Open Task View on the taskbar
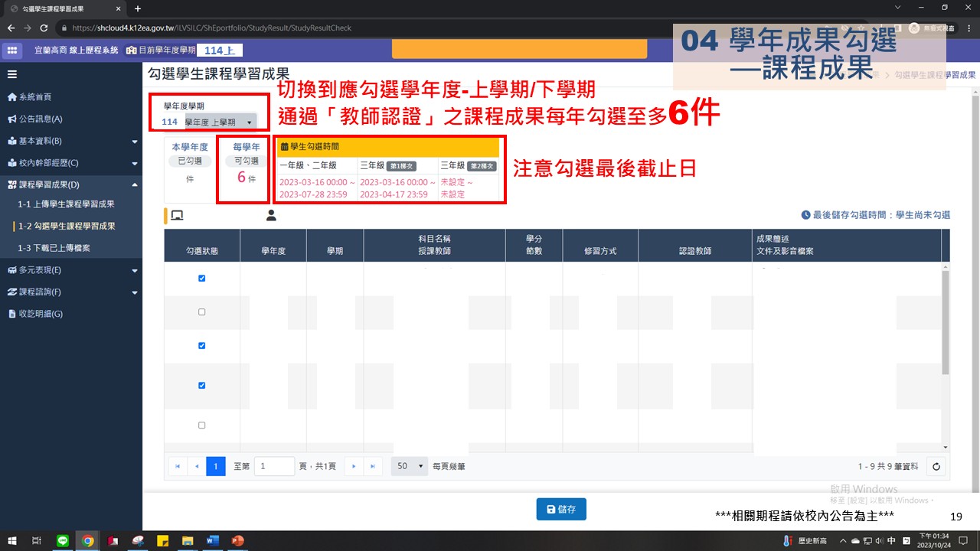 coord(37,540)
